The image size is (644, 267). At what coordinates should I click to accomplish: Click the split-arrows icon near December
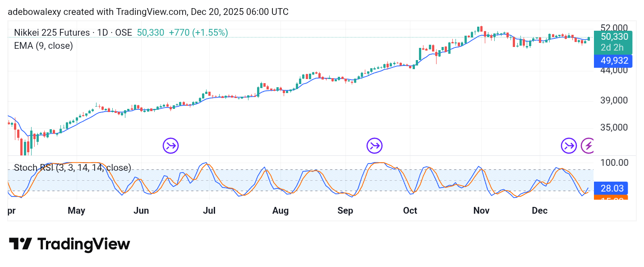569,145
